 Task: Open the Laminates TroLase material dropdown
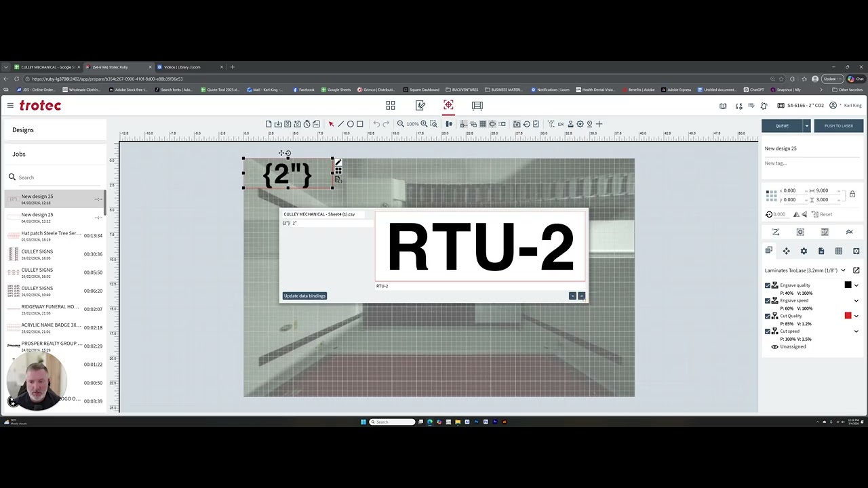tap(843, 270)
